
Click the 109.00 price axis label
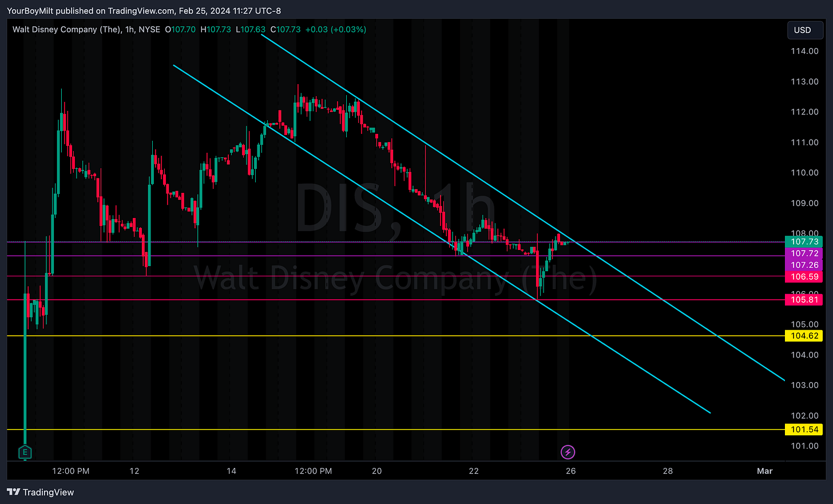pos(804,203)
